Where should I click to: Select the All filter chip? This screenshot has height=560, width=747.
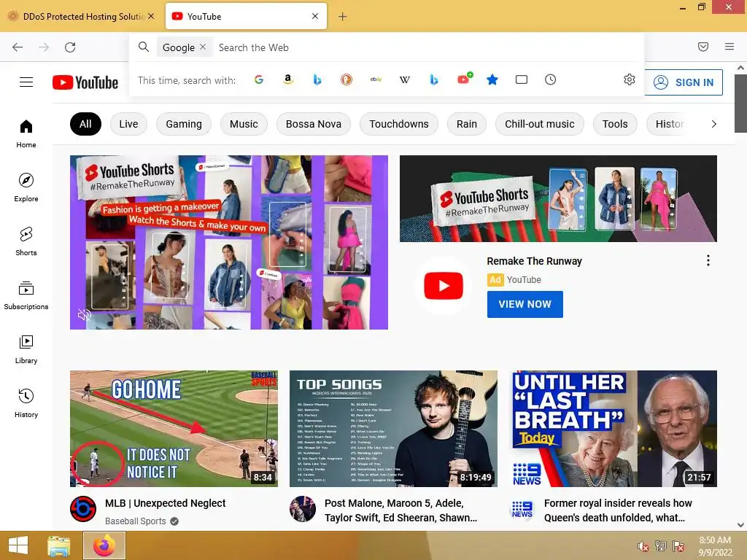click(x=86, y=124)
